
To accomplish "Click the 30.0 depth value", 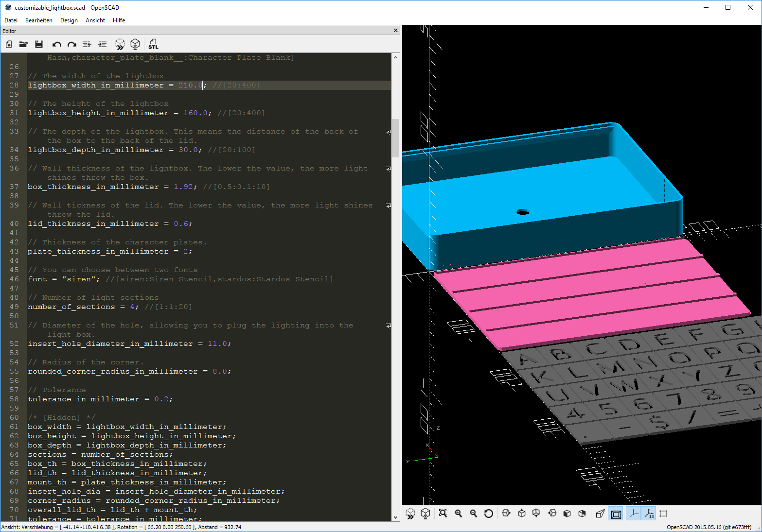I will coord(188,150).
